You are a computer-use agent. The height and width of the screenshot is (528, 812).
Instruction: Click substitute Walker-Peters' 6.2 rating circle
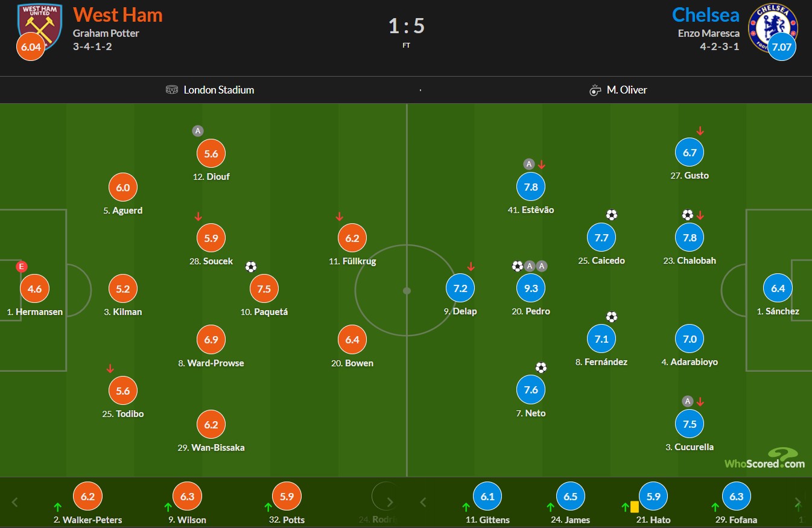pos(87,497)
